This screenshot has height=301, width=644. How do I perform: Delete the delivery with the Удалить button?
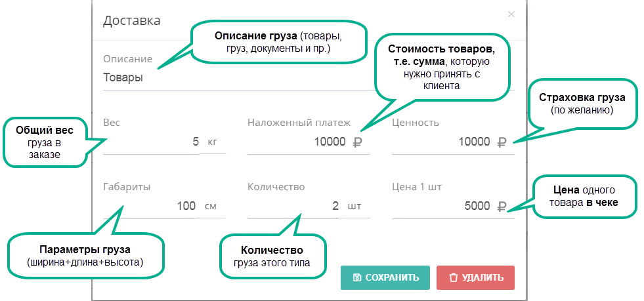click(475, 277)
